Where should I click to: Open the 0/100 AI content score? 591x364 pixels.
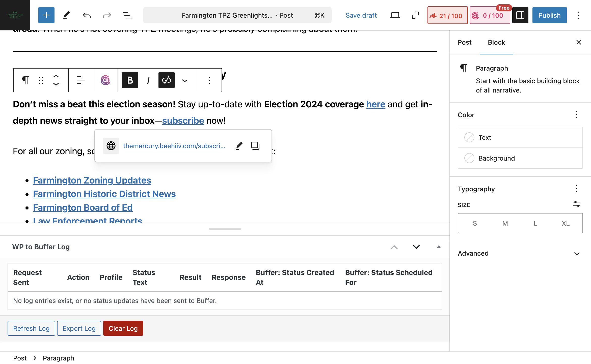490,15
